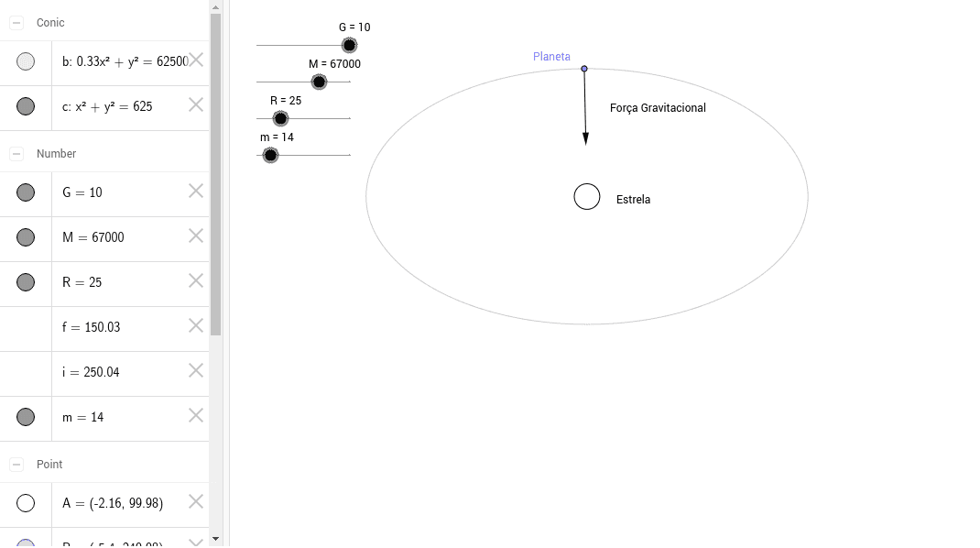
Task: Toggle visibility of conic b
Action: point(26,61)
